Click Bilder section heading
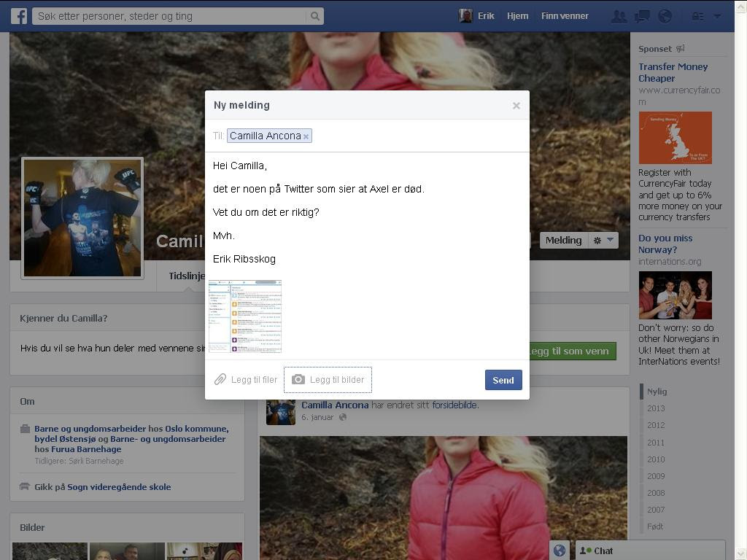 pyautogui.click(x=32, y=528)
